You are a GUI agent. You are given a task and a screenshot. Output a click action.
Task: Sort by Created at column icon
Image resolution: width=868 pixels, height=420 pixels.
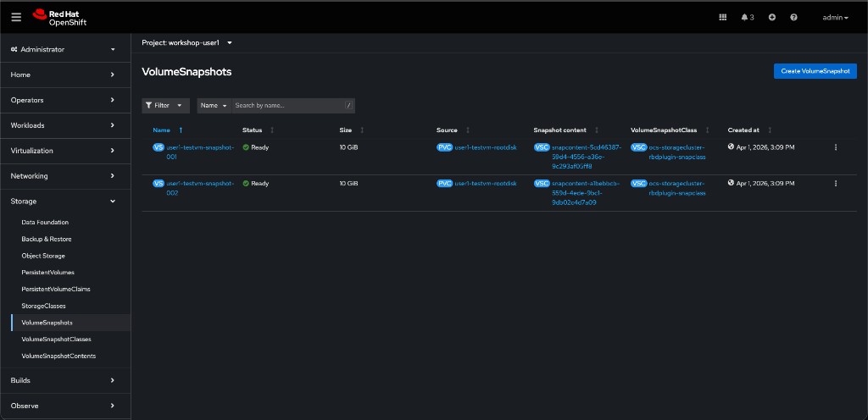(770, 130)
